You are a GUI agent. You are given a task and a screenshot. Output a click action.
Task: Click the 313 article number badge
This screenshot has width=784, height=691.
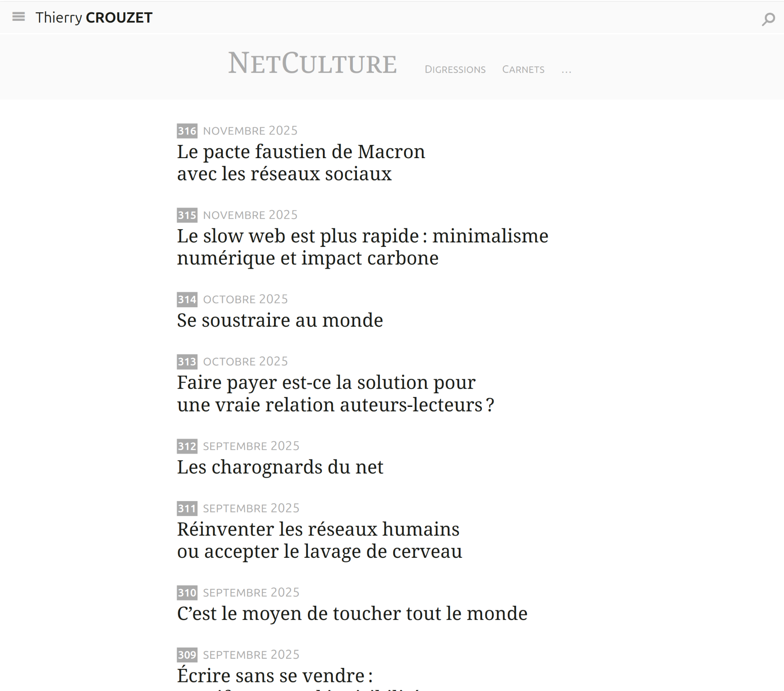click(187, 362)
